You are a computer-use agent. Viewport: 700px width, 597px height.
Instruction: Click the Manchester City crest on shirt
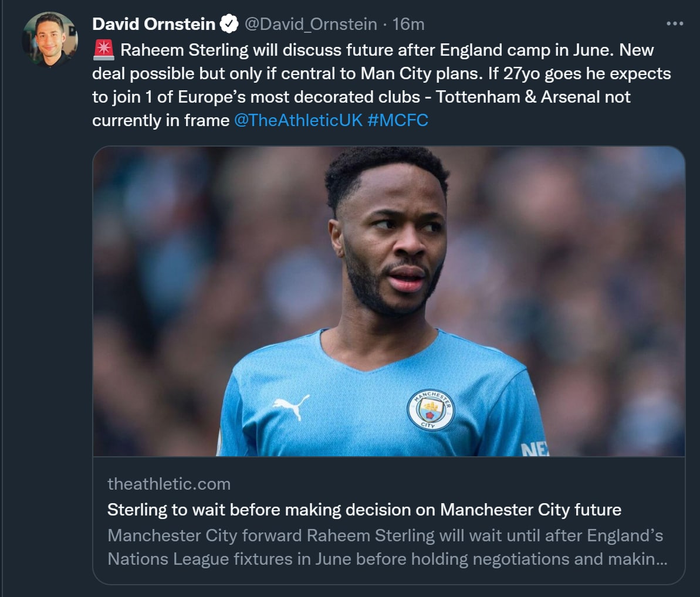tap(430, 409)
